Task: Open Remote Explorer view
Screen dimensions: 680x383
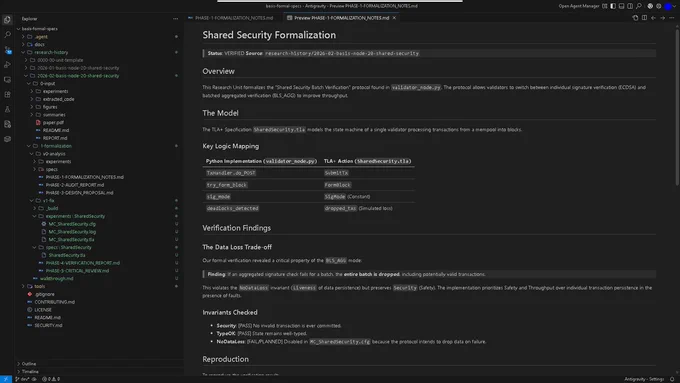Action: (7, 79)
